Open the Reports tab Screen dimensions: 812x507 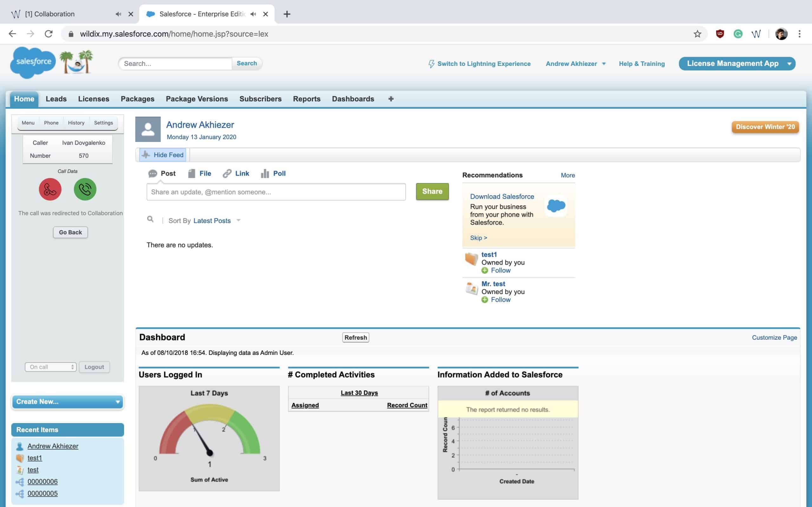click(306, 99)
